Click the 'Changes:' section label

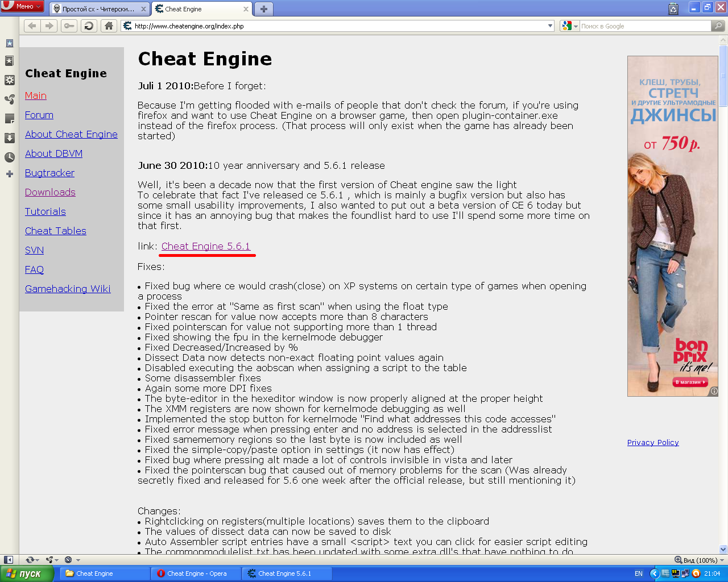click(x=159, y=511)
